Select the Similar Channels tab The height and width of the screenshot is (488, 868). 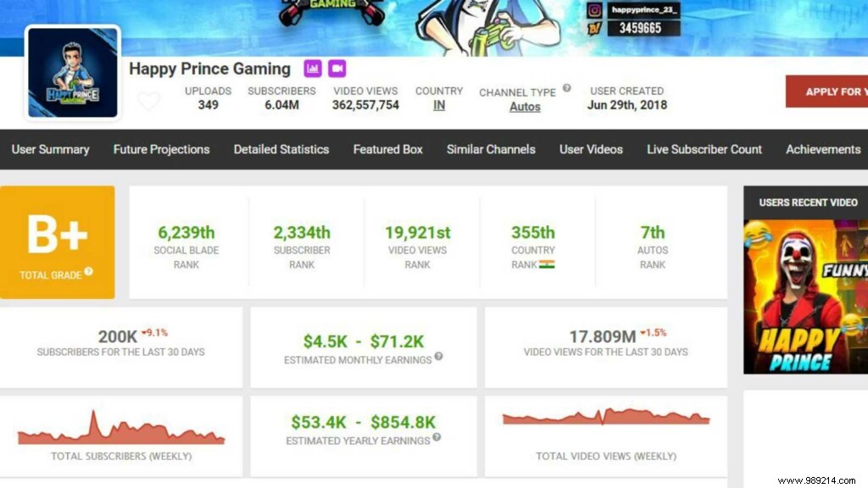(491, 149)
